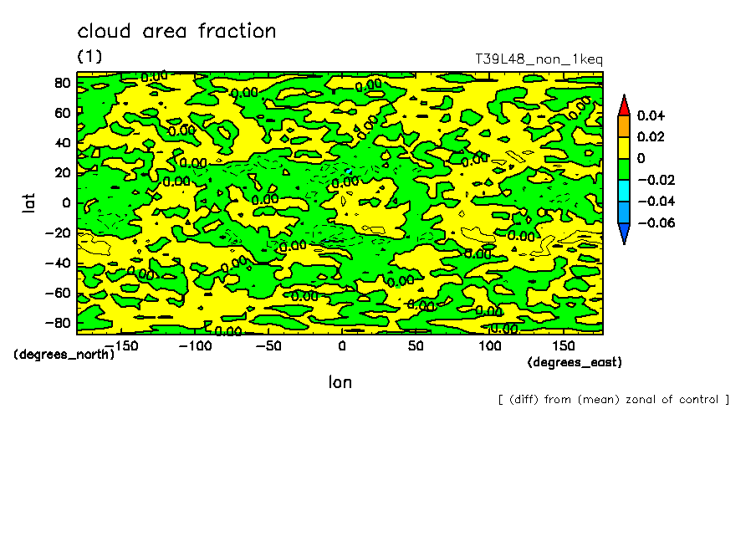Click the colorbar value label "0" beside the legend
Image resolution: width=756 pixels, height=547 pixels.
641,158
